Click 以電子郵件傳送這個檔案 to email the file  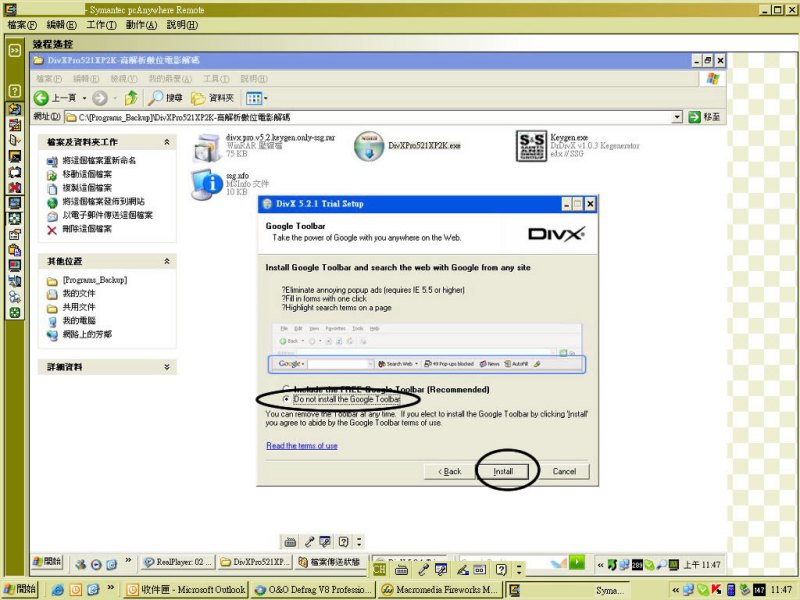click(107, 215)
